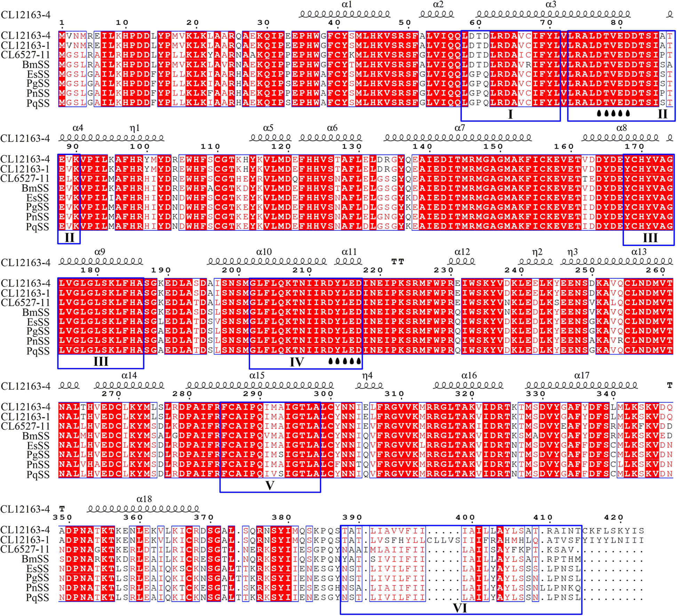Click motif III label under LVGLGLSKLFHA residues
677x616 pixels.
(101, 361)
